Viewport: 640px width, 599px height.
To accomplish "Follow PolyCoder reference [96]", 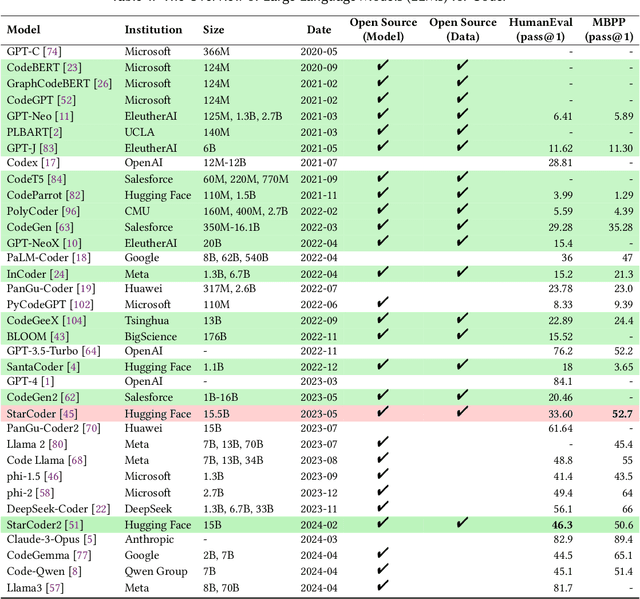I will (x=71, y=211).
